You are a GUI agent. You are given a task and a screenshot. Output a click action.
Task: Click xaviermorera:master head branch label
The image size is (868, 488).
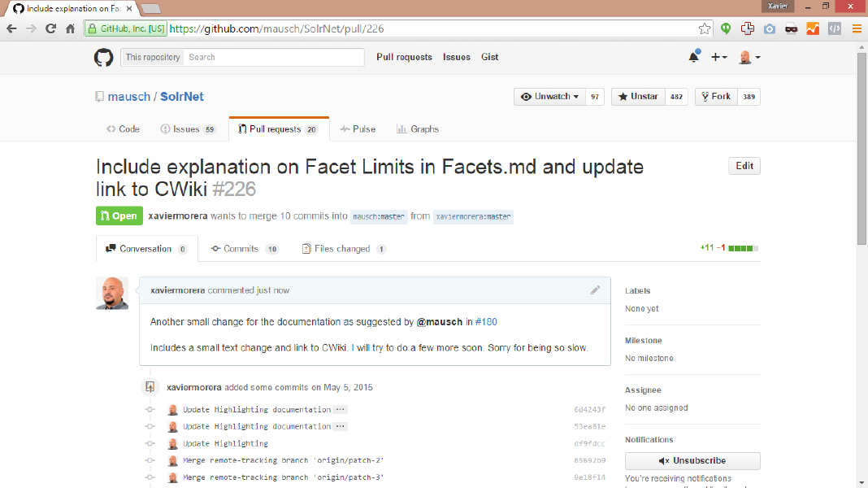473,216
